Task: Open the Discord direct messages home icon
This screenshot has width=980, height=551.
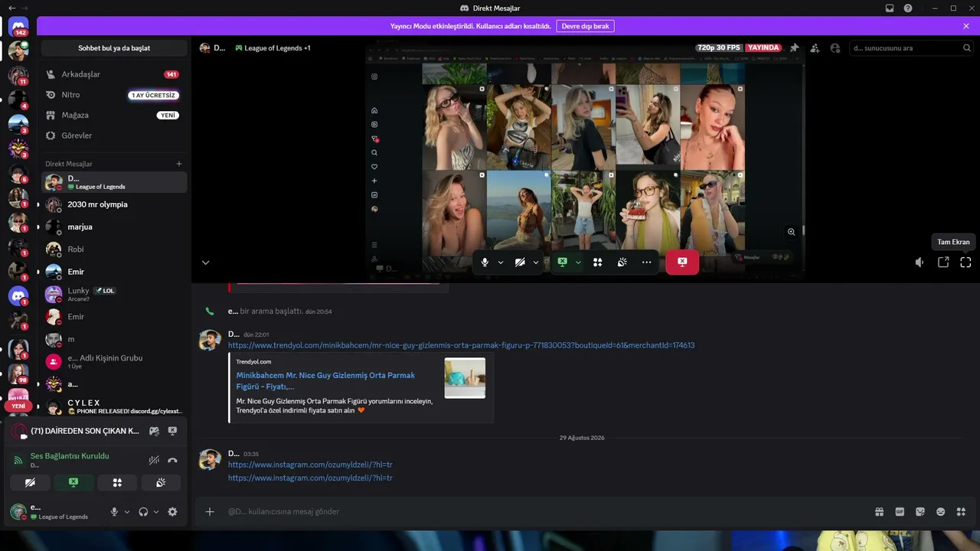Action: click(19, 27)
